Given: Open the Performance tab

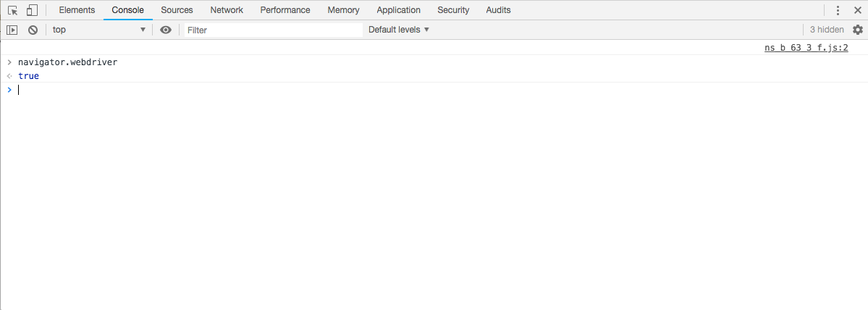Looking at the screenshot, I should coord(285,10).
